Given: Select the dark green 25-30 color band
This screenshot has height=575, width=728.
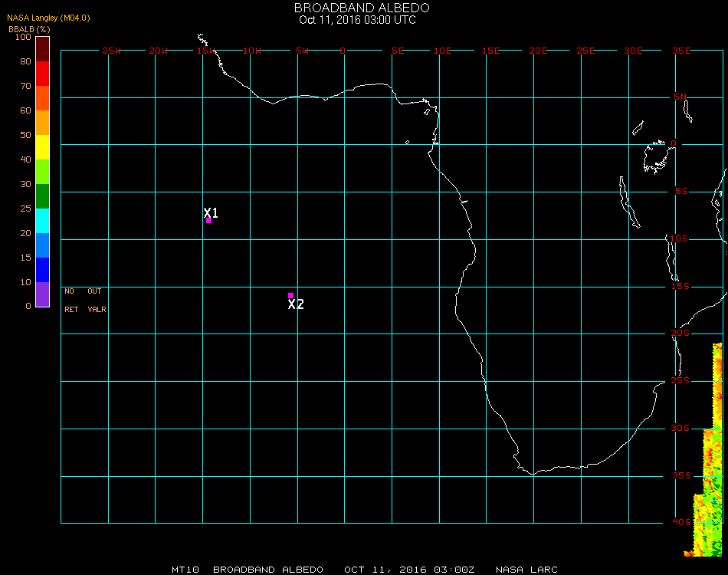Looking at the screenshot, I should 42,196.
